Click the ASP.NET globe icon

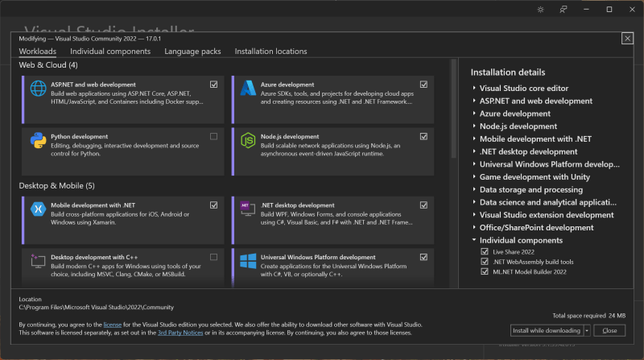pyautogui.click(x=38, y=89)
